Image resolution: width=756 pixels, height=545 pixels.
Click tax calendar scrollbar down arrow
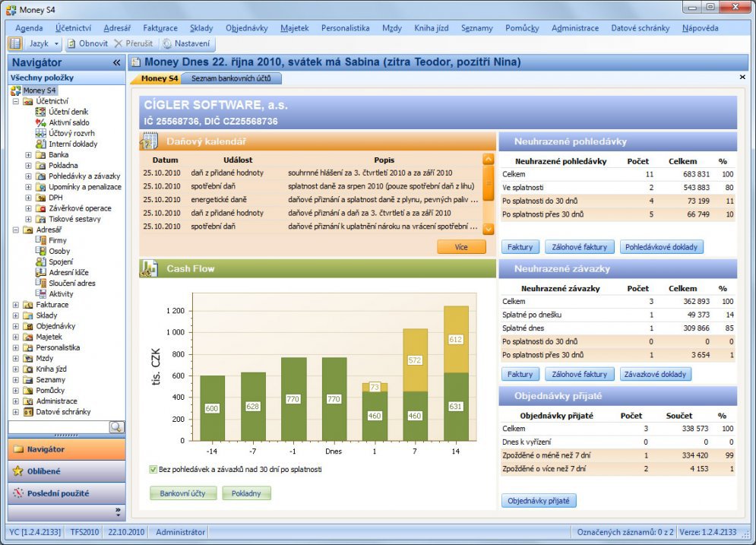pos(489,229)
